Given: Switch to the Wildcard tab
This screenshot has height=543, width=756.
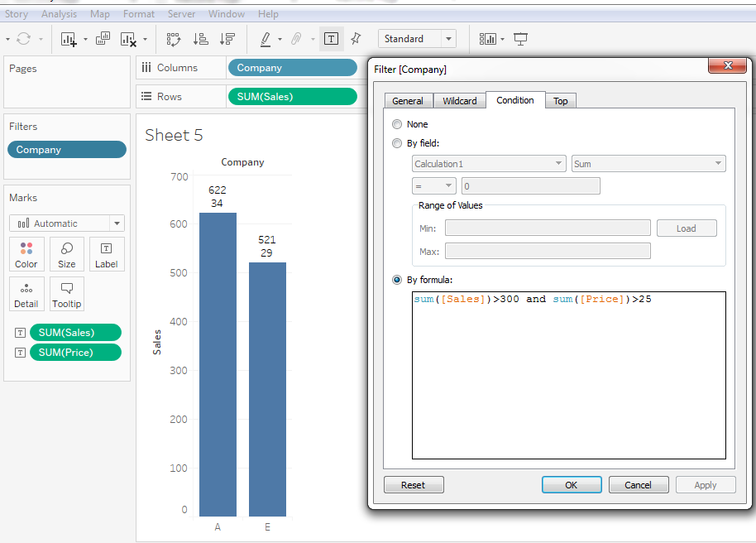Looking at the screenshot, I should tap(460, 101).
